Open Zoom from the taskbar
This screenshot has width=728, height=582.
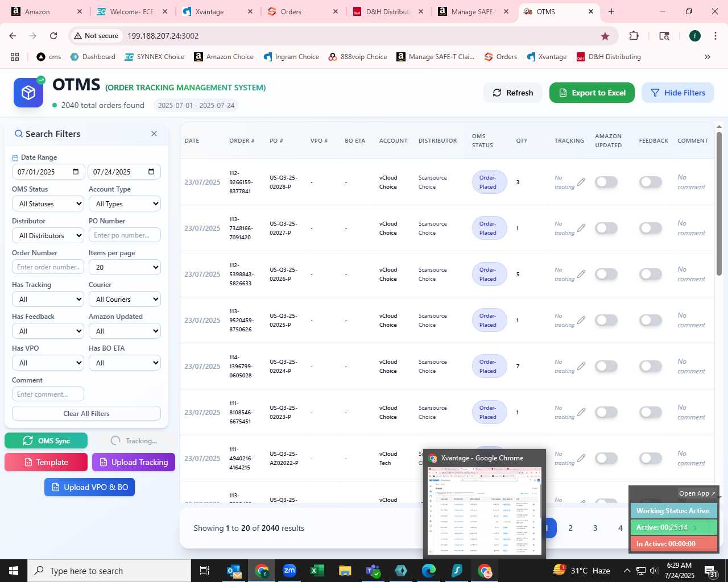289,571
